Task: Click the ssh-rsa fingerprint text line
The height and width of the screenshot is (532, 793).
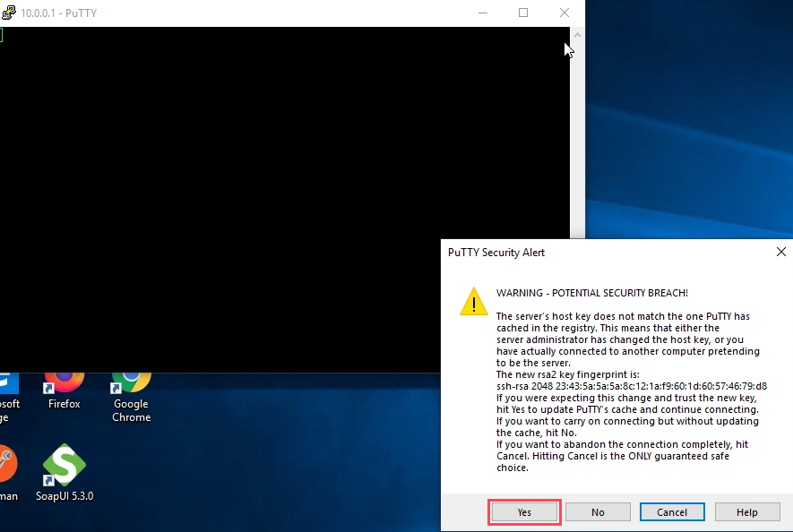Action: coord(631,386)
